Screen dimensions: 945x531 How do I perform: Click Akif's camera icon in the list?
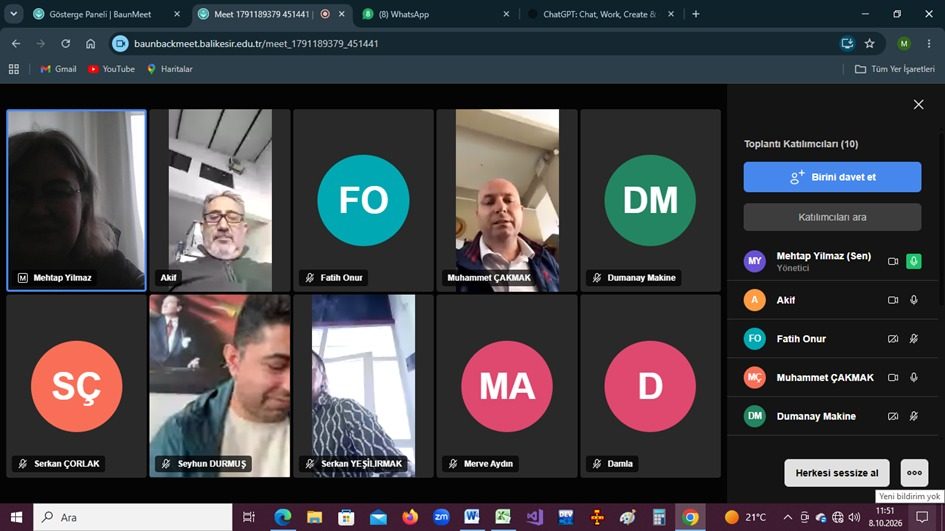click(x=893, y=300)
